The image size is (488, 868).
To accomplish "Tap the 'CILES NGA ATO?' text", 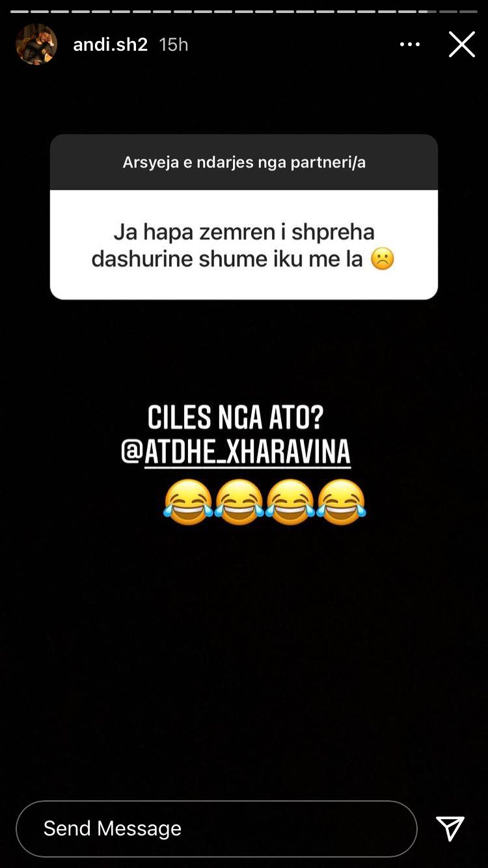I will (236, 418).
